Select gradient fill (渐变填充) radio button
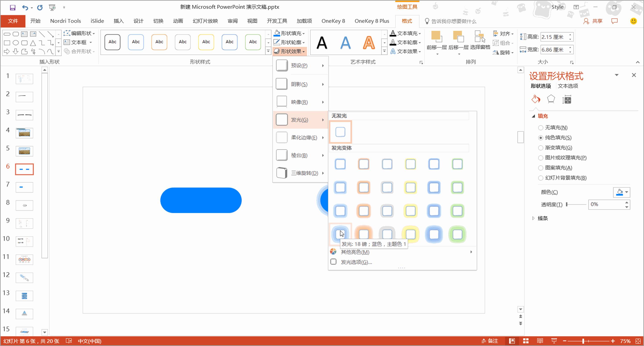This screenshot has height=346, width=644. coord(541,148)
